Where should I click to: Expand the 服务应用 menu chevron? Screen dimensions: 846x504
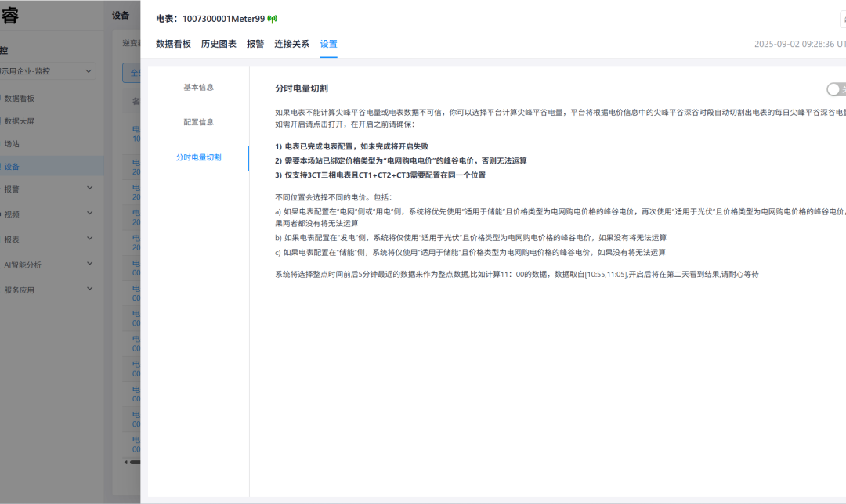[x=92, y=288]
